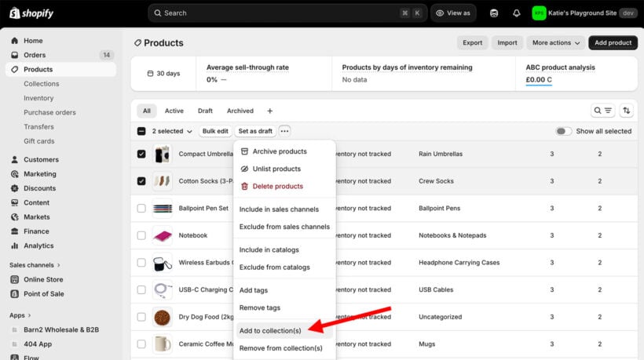Choose Add to collection(s)
The width and height of the screenshot is (644, 360).
(x=284, y=330)
